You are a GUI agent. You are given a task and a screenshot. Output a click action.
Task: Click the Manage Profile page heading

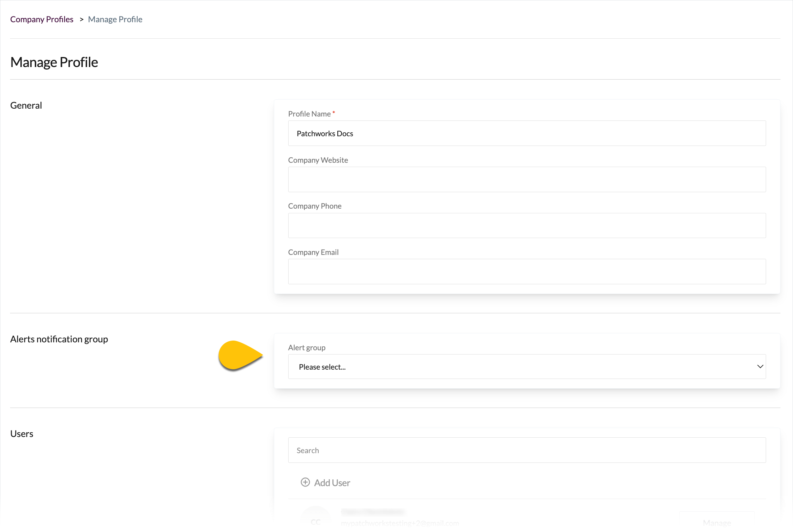click(x=54, y=62)
